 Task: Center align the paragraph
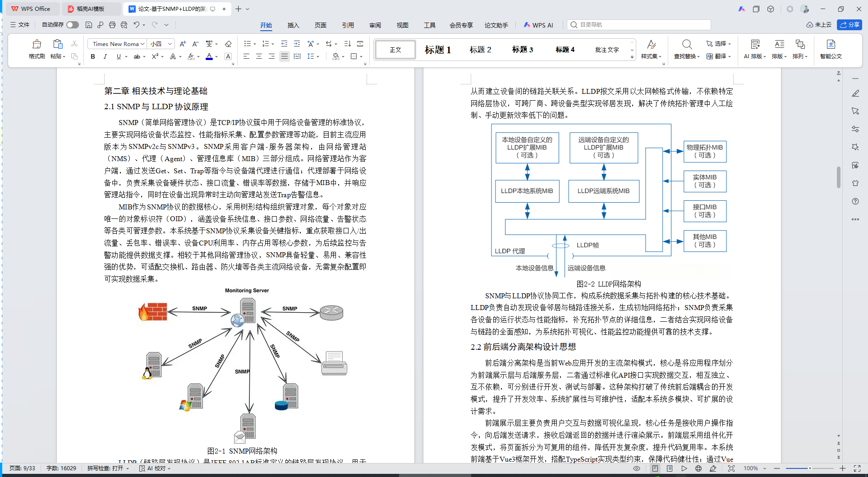click(259, 56)
